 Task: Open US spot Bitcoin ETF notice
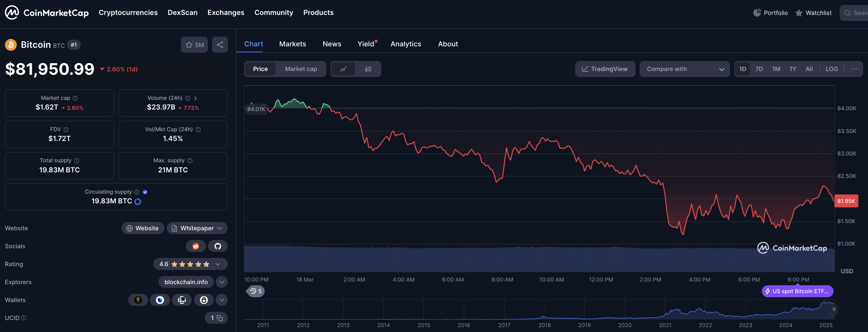pos(798,291)
